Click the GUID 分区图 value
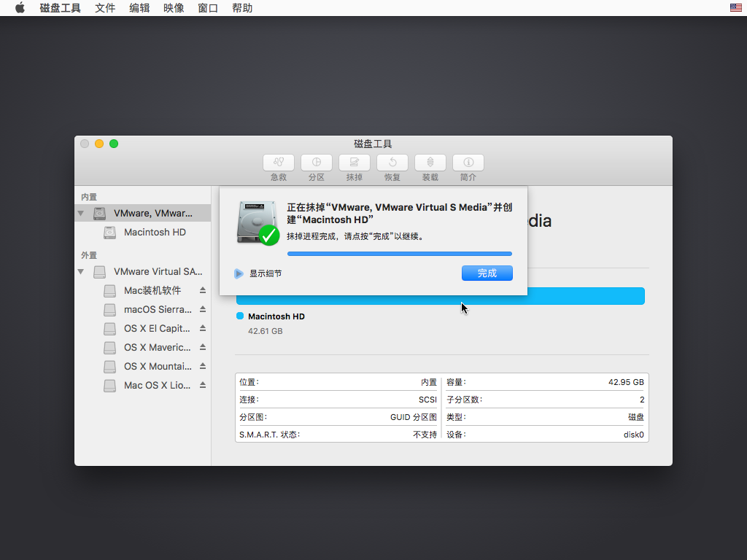Image resolution: width=747 pixels, height=560 pixels. (x=414, y=417)
